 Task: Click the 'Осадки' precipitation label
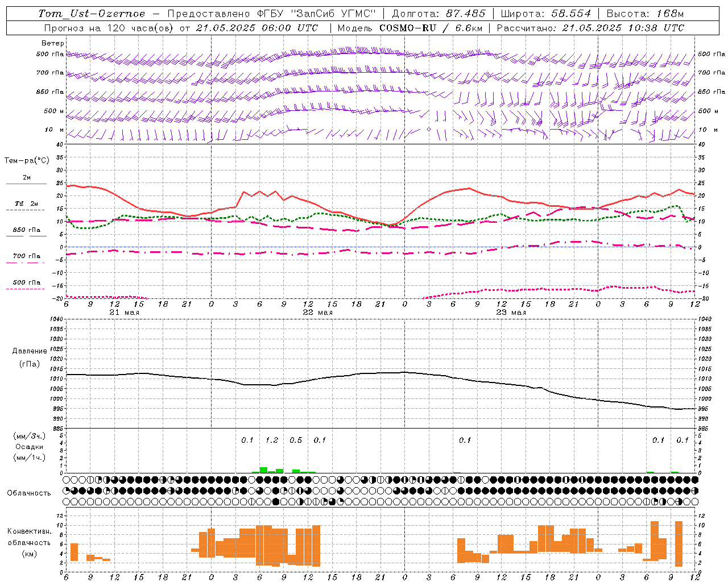coord(30,447)
